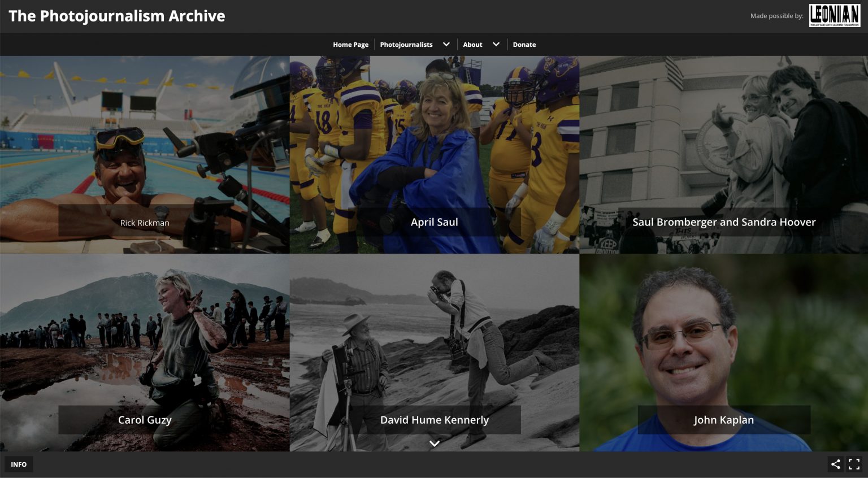
Task: Click The Photojournalism Archive site title
Action: 117,16
